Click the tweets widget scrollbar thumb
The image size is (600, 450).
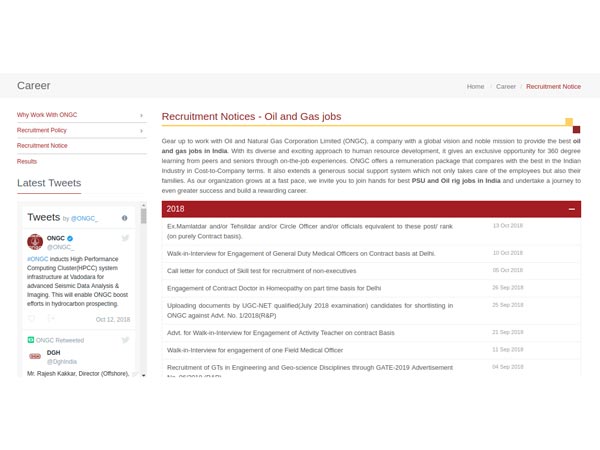point(143,216)
